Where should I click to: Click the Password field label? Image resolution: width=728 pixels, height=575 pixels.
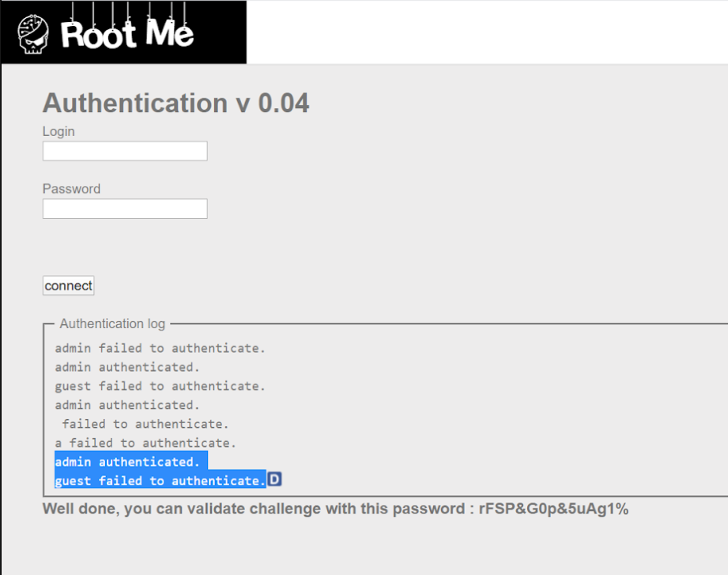71,189
